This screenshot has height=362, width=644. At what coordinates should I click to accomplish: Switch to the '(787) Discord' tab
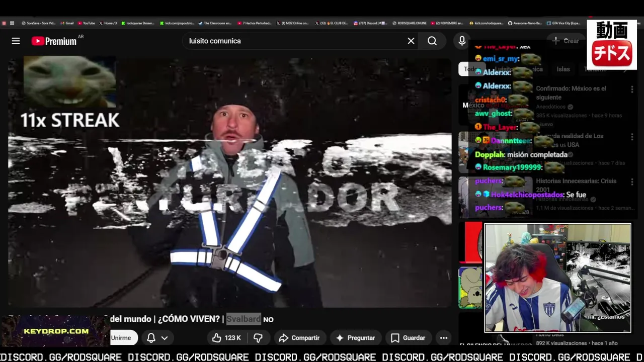[x=371, y=23]
